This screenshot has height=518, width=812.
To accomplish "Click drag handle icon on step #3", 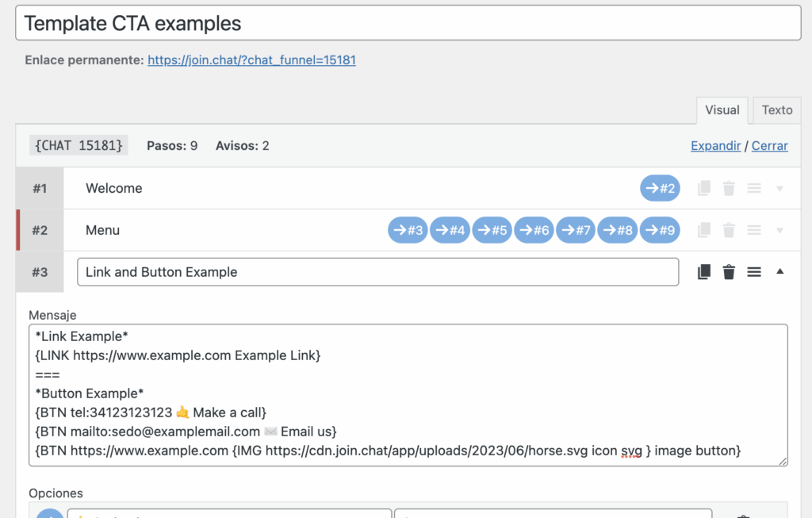I will [754, 272].
